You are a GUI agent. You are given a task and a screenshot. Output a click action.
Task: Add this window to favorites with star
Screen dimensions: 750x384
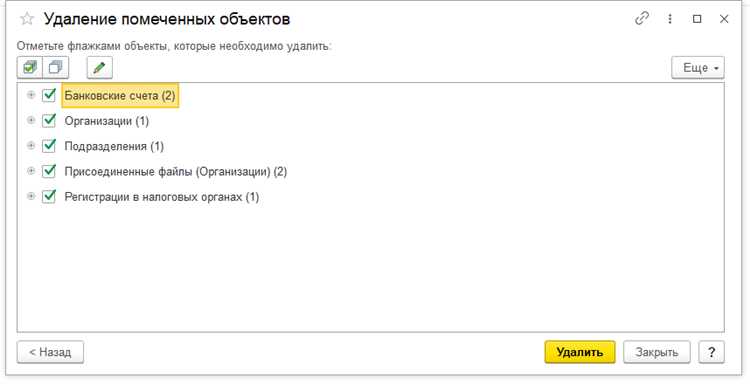(x=27, y=19)
